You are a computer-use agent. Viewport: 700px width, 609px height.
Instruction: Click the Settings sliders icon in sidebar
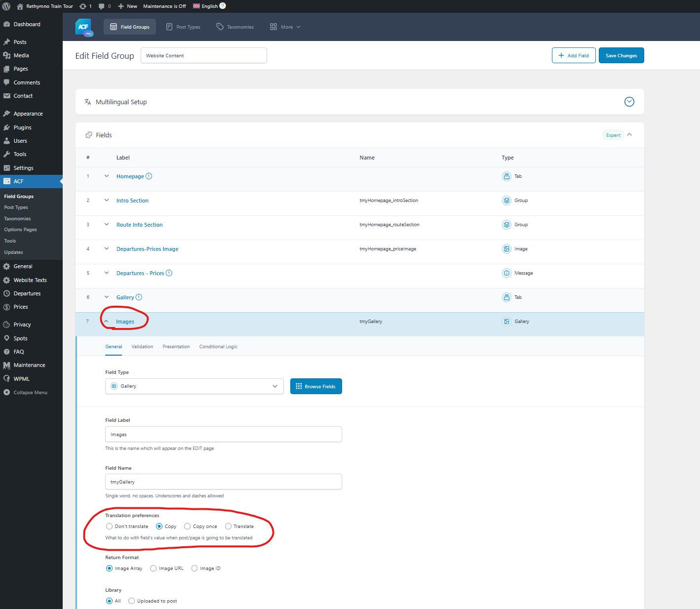[7, 168]
